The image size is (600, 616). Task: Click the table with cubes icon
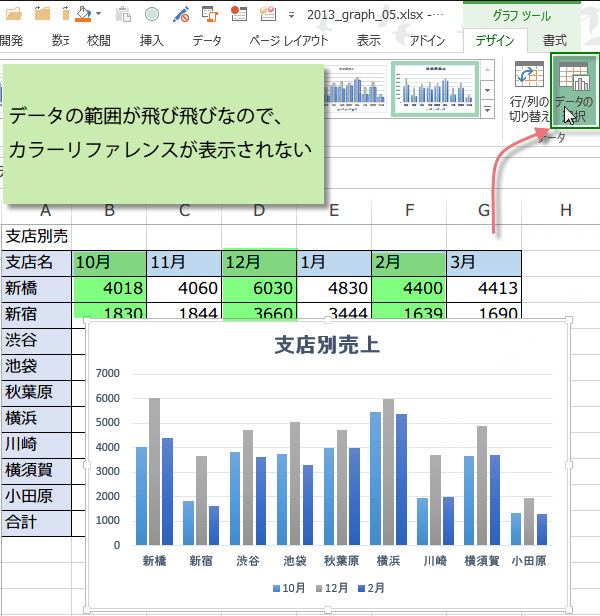click(x=268, y=14)
